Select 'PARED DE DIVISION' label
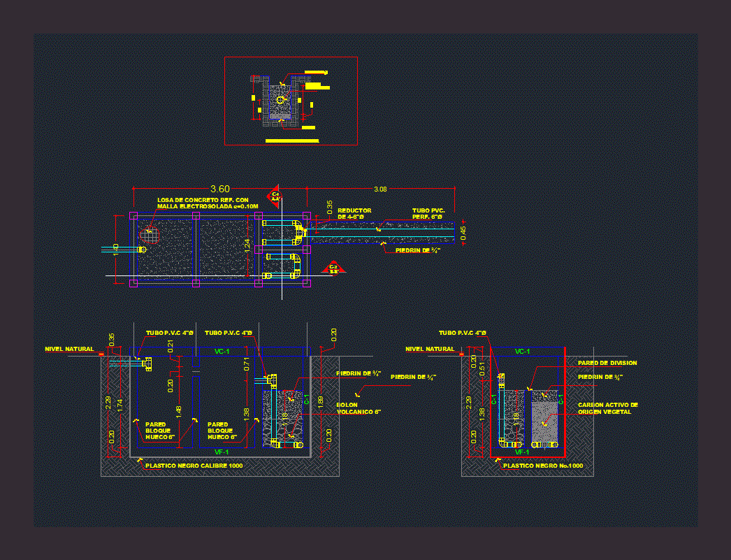 (607, 363)
